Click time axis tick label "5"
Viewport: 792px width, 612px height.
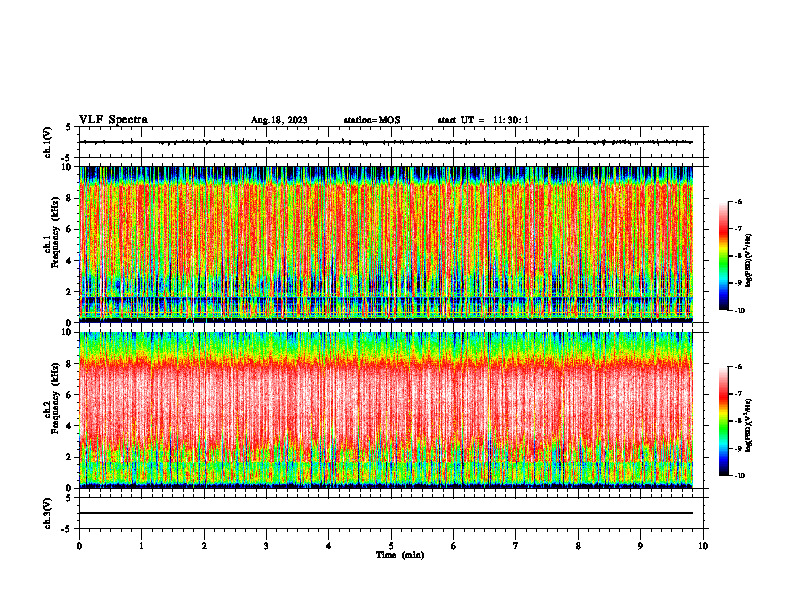click(391, 546)
